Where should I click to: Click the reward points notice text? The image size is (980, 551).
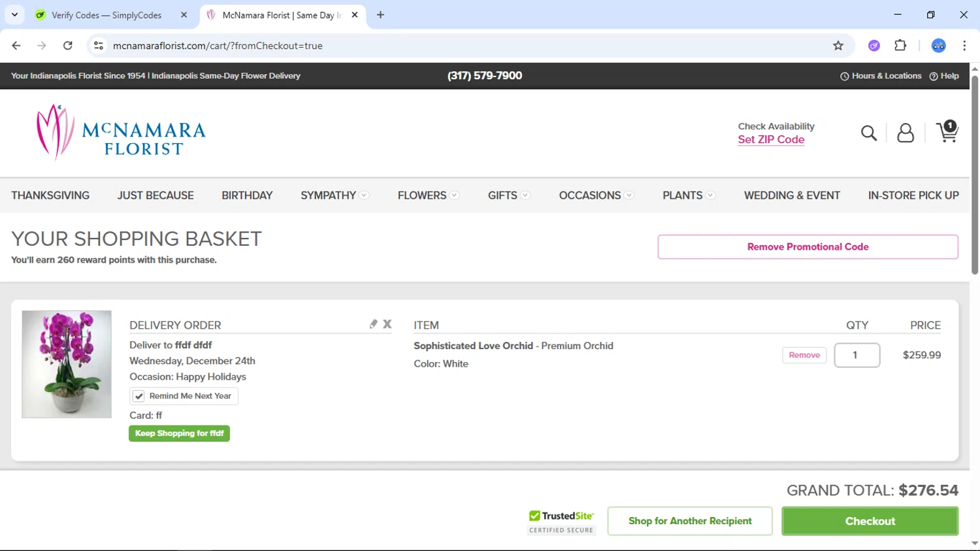114,260
